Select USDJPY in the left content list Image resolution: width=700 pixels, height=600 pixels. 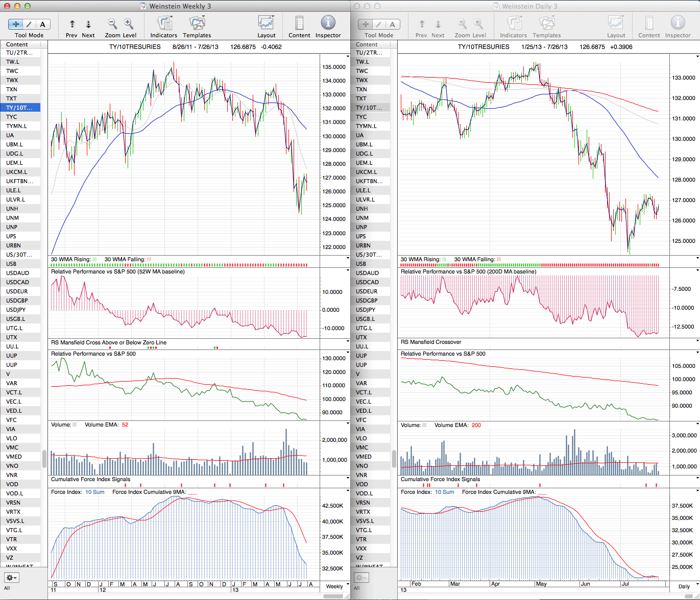coord(16,310)
